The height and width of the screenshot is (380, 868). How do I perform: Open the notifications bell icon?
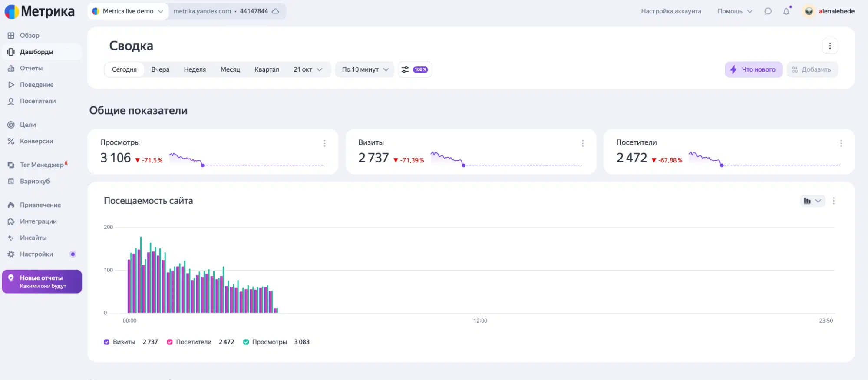786,11
